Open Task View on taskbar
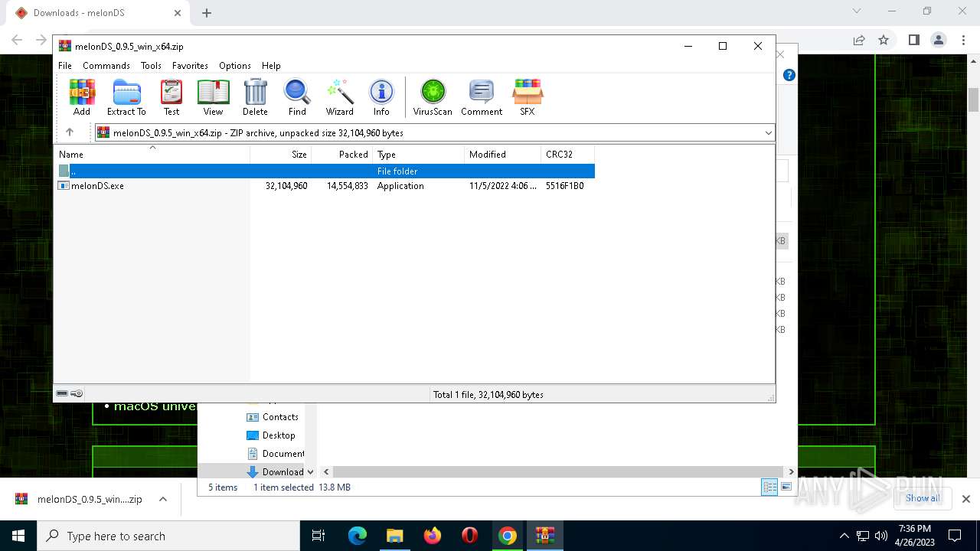 [x=318, y=536]
